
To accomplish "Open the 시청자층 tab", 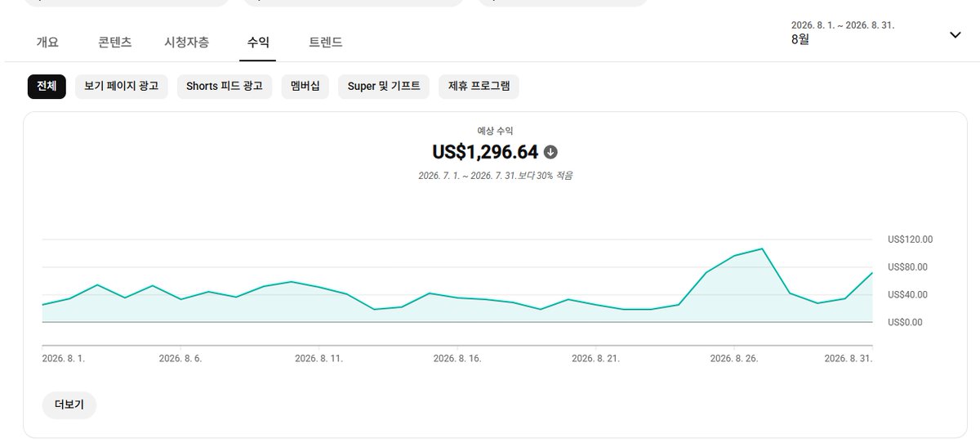I will (x=186, y=43).
